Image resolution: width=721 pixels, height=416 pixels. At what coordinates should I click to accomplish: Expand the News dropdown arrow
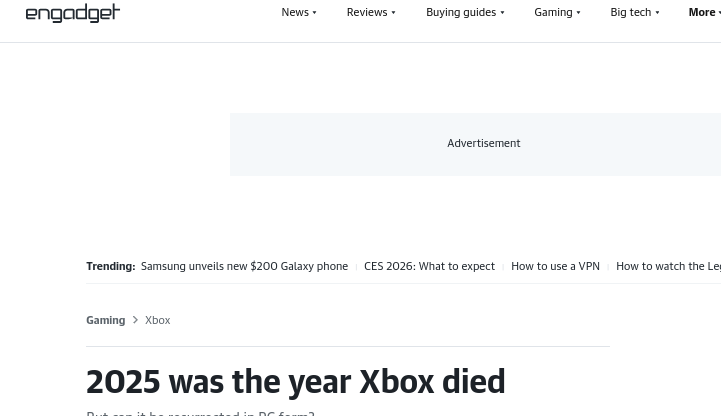314,13
